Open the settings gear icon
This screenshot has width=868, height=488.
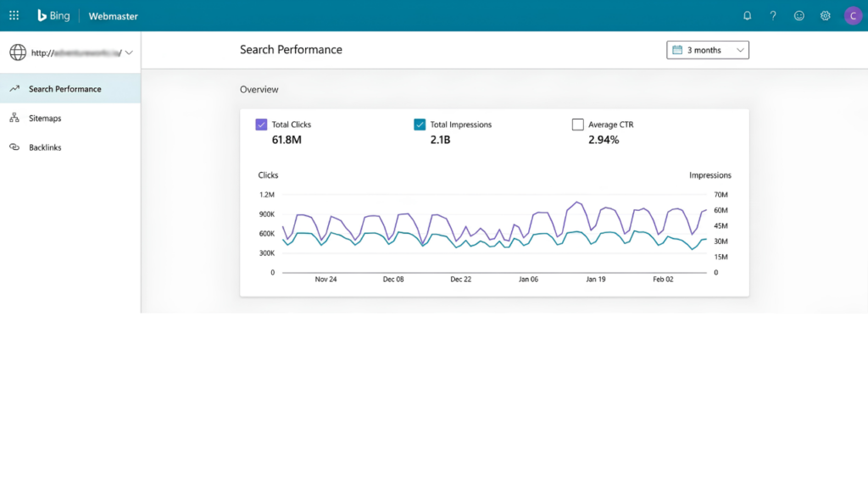(x=825, y=15)
